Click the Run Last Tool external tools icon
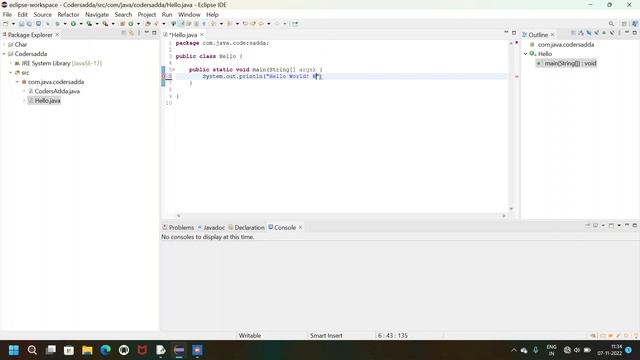Viewport: 640px width, 360px height. point(105,24)
